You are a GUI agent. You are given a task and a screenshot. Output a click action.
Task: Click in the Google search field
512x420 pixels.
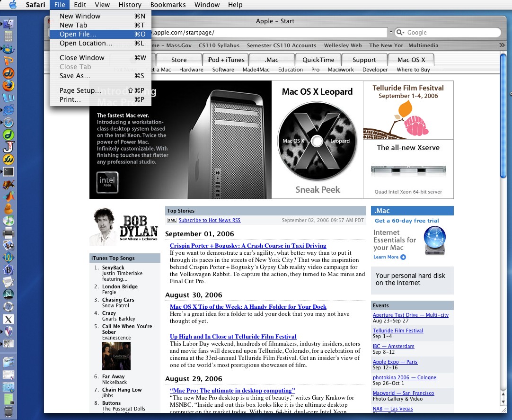[448, 32]
